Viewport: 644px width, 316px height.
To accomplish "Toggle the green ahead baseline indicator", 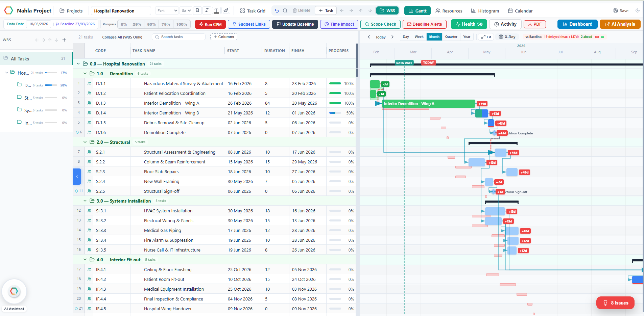I will click(602, 37).
